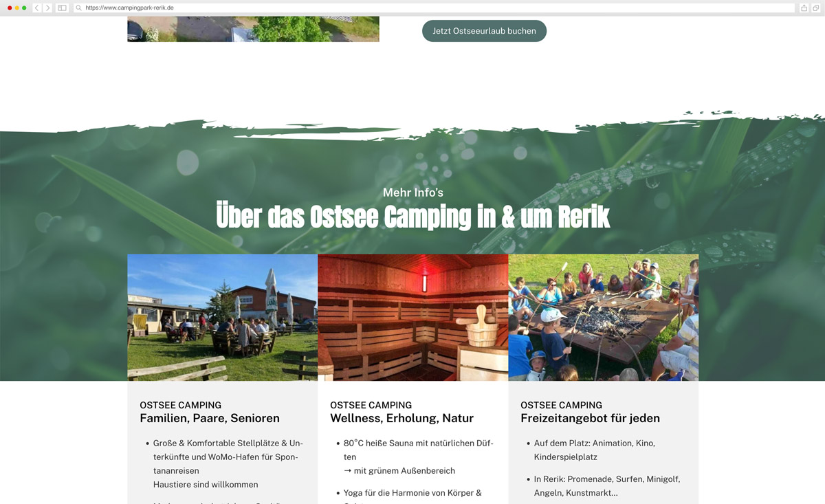Image resolution: width=825 pixels, height=504 pixels.
Task: Click OSTSEE CAMPING label above Familien heading
Action: click(x=180, y=405)
